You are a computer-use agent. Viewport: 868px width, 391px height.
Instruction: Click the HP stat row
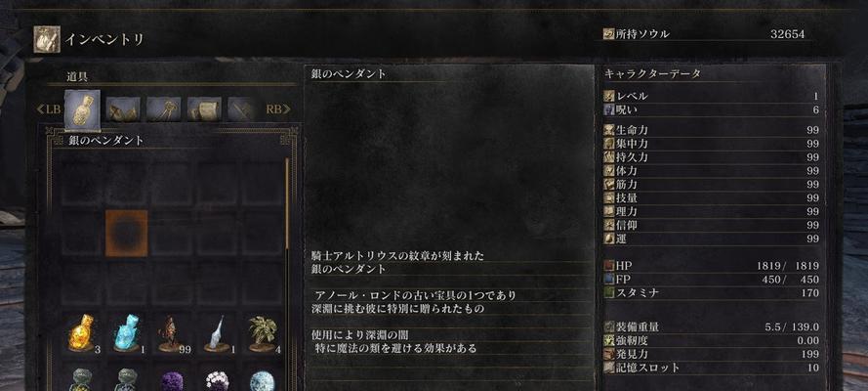[712, 267]
